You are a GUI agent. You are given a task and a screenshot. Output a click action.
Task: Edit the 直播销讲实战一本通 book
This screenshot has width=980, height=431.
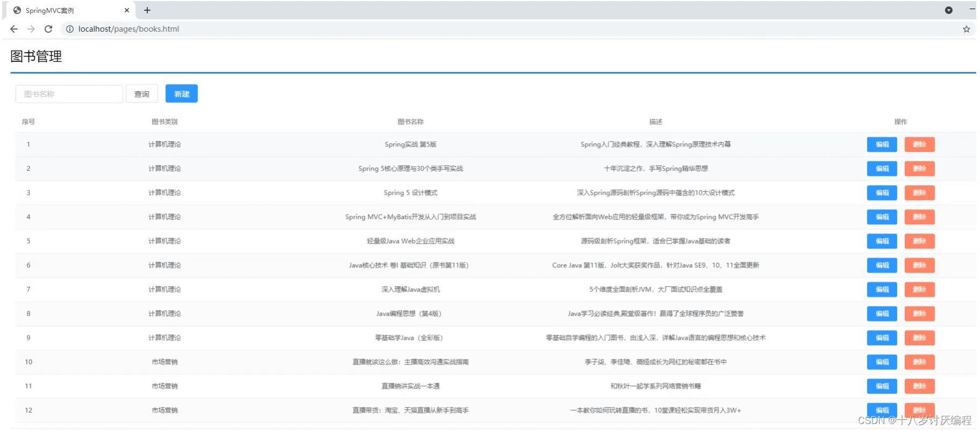tap(882, 386)
